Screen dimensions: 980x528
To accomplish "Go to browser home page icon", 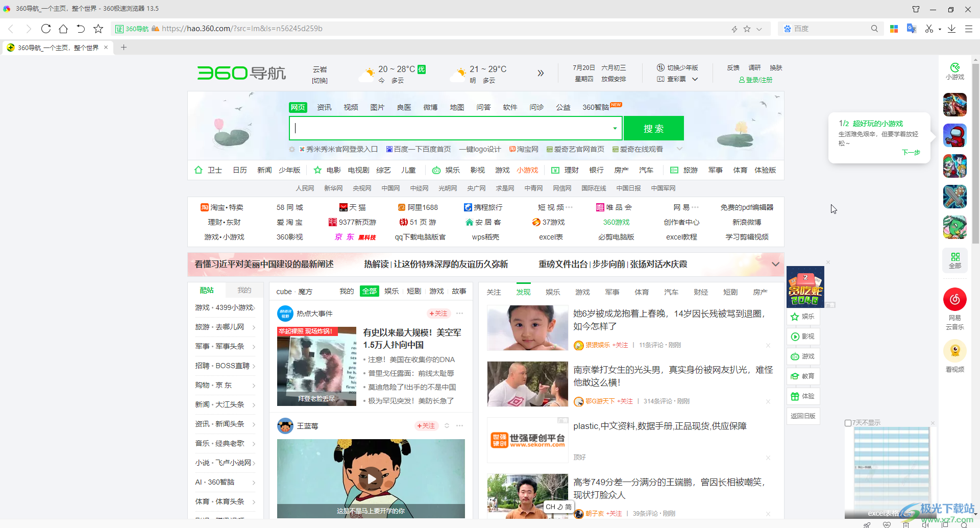I will coord(63,29).
